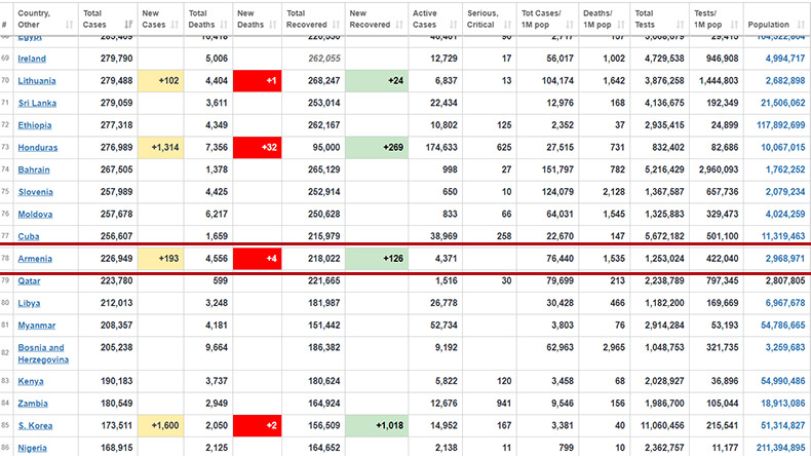Click sort icon in Deaths/1M pop header
The height and width of the screenshot is (456, 811).
[621, 24]
